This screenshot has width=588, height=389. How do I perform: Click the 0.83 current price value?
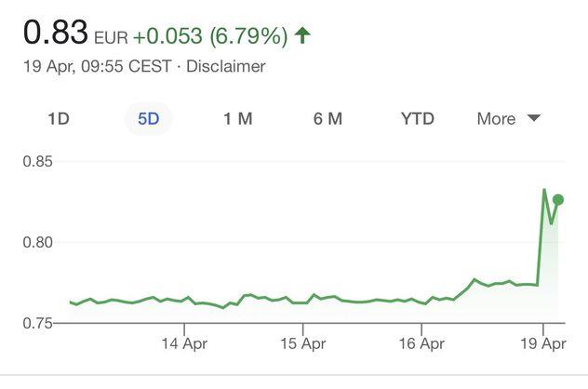[x=56, y=34]
